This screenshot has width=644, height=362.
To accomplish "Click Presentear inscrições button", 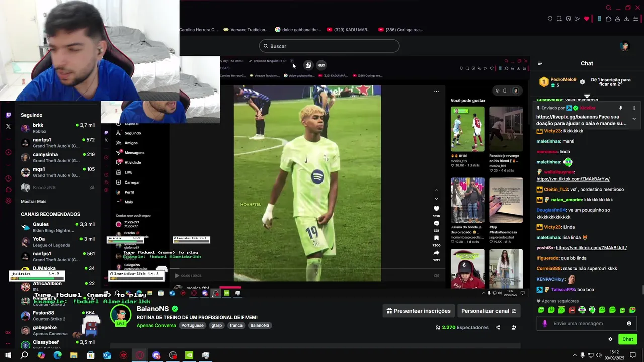I will click(419, 311).
